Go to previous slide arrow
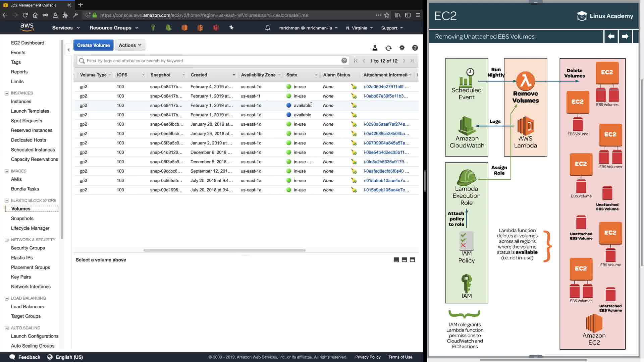644x362 pixels. [611, 37]
